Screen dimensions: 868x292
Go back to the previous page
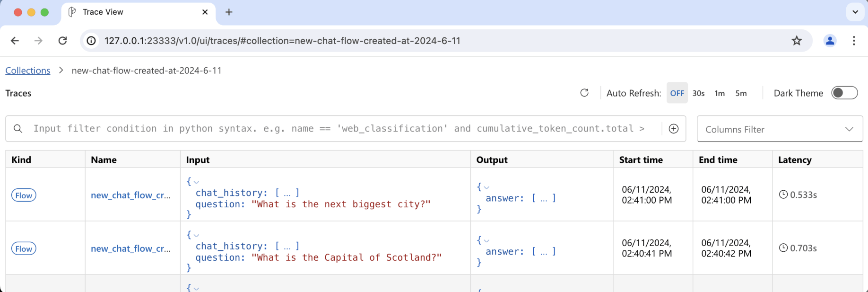pyautogui.click(x=15, y=41)
